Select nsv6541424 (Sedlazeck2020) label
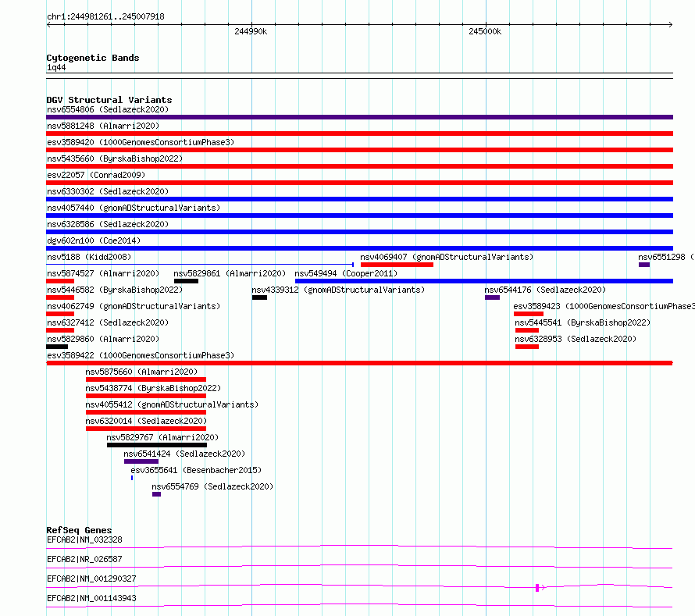695x616 pixels. pos(184,454)
